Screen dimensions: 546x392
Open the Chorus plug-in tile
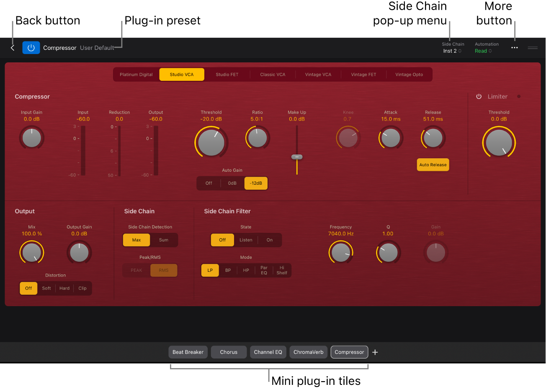click(x=229, y=352)
